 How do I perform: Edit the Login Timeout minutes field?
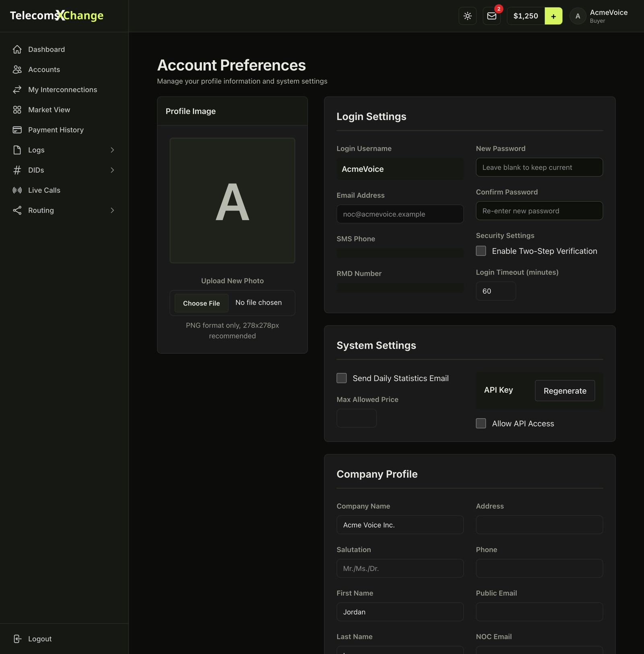pos(496,291)
